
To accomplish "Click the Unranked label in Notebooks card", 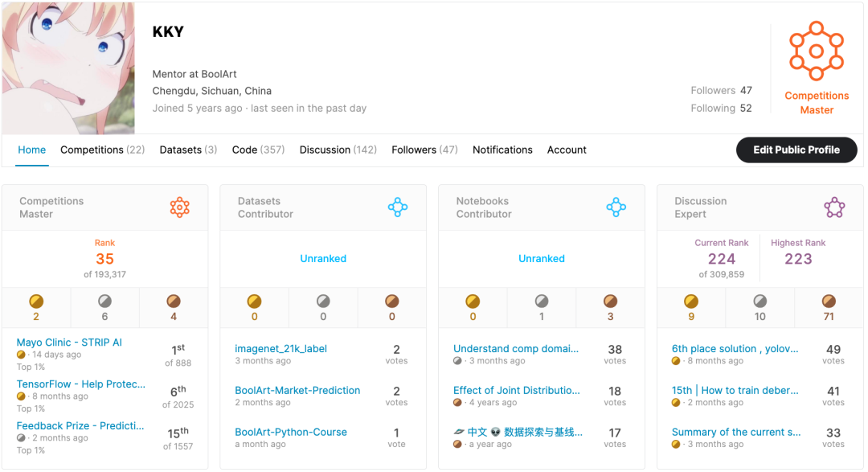I will [542, 258].
